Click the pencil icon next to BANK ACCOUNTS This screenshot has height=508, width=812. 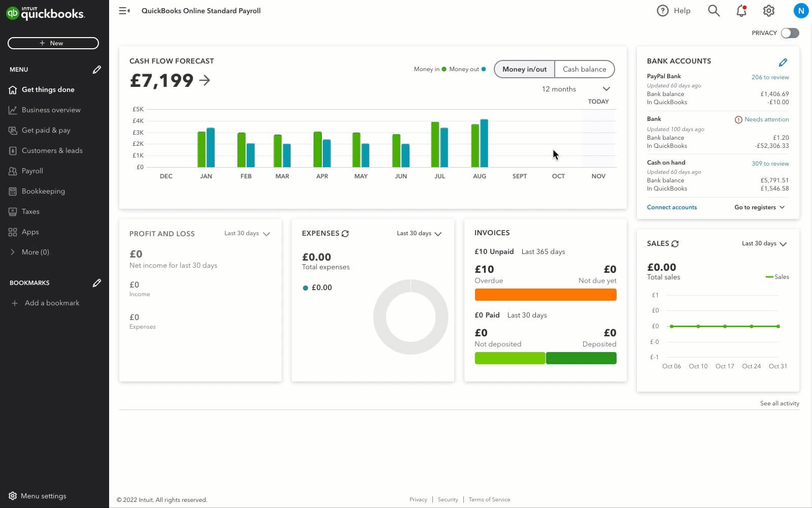pos(783,62)
